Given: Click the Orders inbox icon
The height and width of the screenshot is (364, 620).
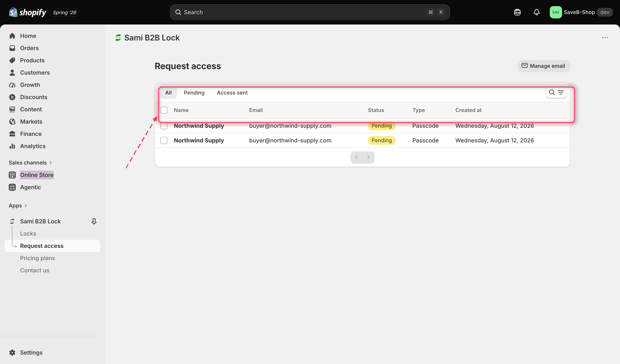Looking at the screenshot, I should (12, 48).
